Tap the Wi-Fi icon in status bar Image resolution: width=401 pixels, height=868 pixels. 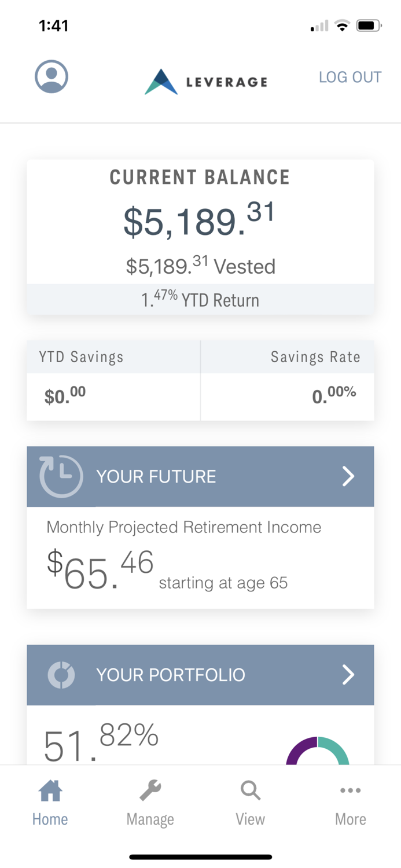click(x=341, y=25)
